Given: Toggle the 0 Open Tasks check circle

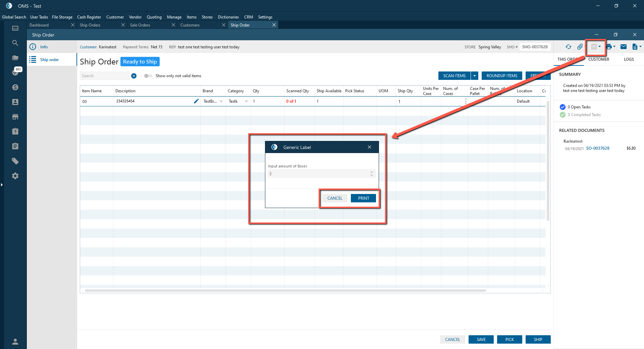Looking at the screenshot, I should click(562, 107).
